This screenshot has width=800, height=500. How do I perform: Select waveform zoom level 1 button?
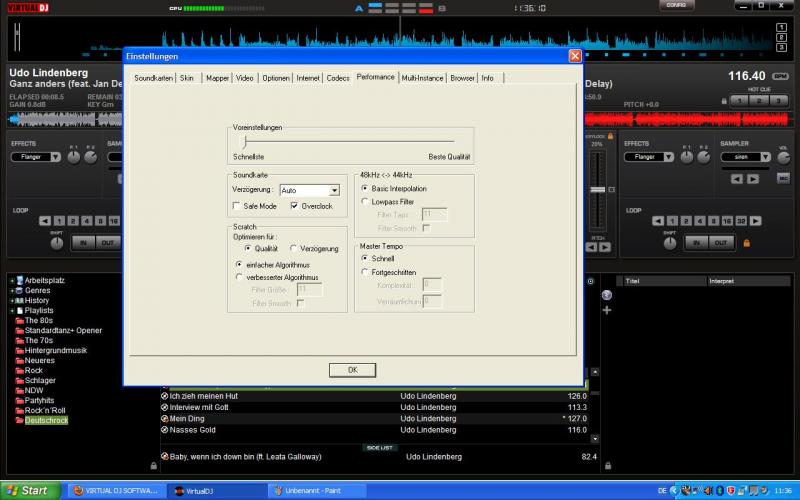tap(781, 28)
